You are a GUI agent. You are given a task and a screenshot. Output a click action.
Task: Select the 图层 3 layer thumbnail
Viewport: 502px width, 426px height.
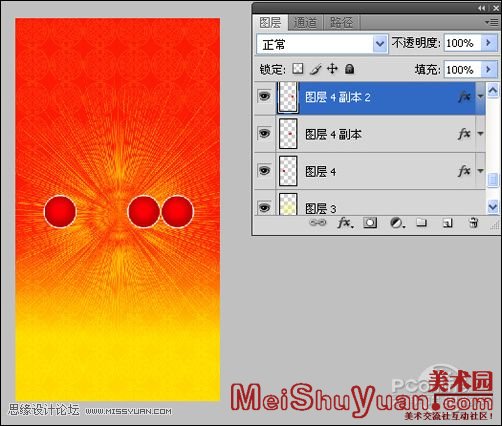pos(288,204)
